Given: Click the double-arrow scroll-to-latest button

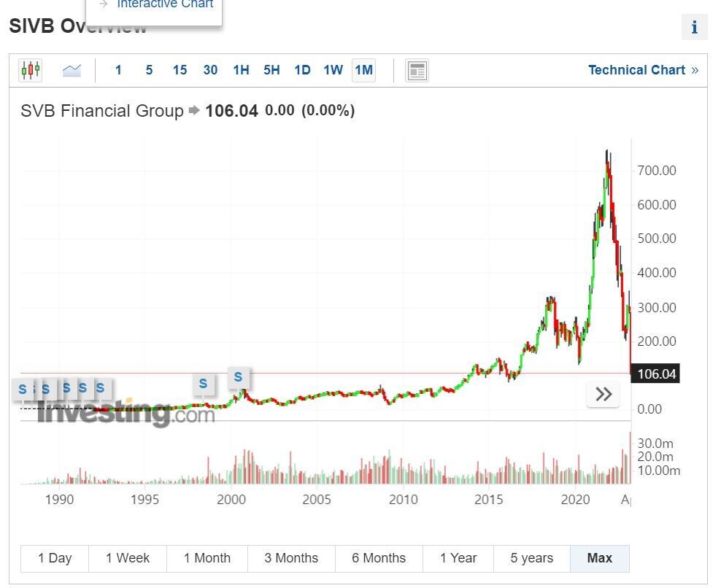Looking at the screenshot, I should [x=604, y=395].
